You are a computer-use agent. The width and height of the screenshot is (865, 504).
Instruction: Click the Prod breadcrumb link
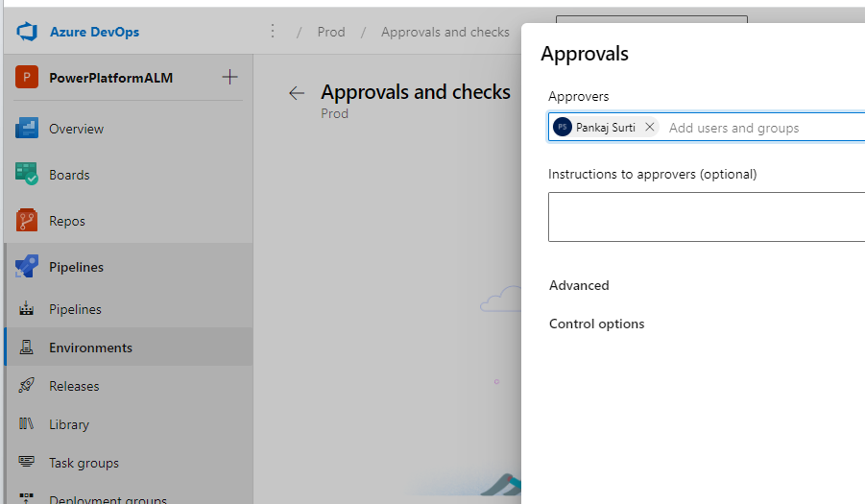click(331, 32)
